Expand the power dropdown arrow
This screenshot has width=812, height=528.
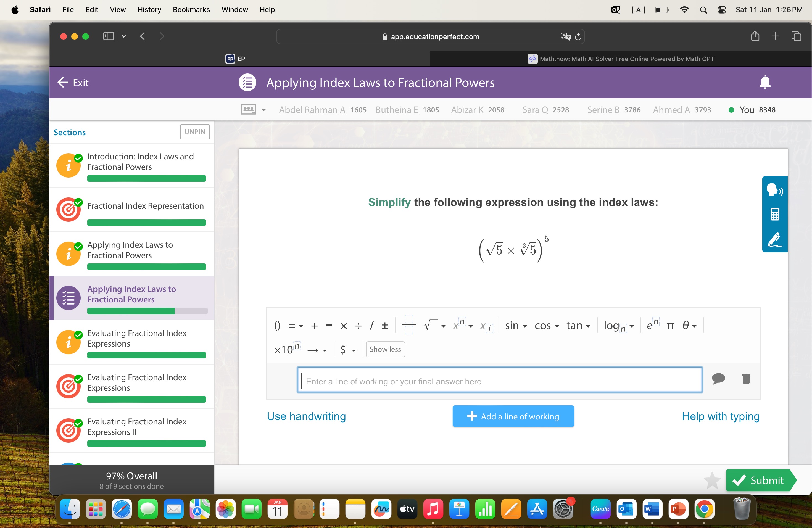470,326
